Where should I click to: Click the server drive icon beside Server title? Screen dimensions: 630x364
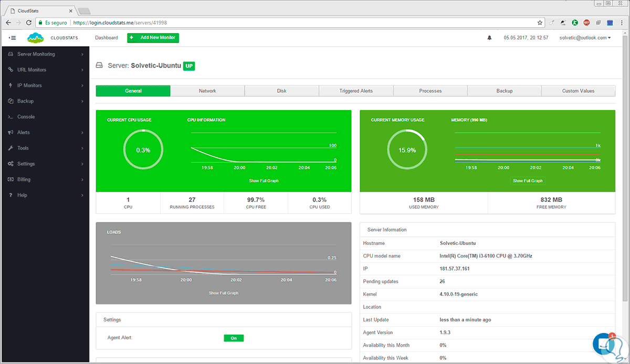[x=99, y=66]
